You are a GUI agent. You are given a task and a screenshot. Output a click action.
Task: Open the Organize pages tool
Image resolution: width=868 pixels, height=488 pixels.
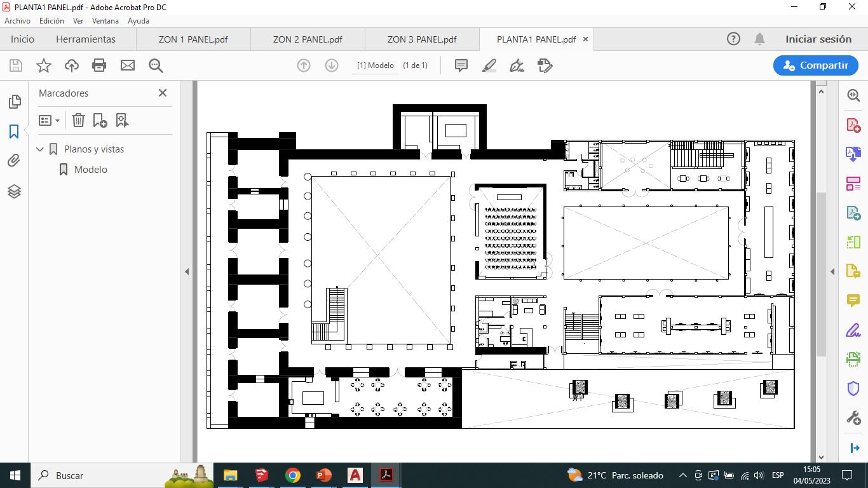[x=853, y=184]
